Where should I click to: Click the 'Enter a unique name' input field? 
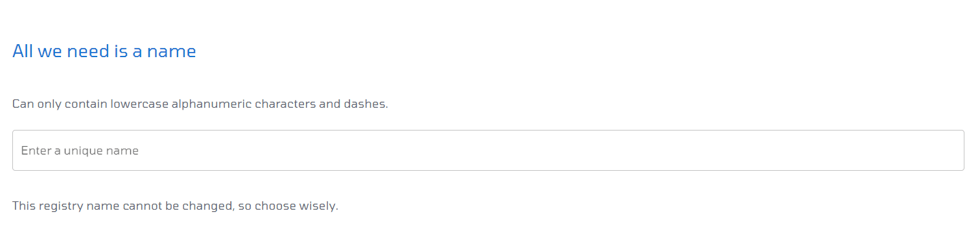click(x=488, y=151)
